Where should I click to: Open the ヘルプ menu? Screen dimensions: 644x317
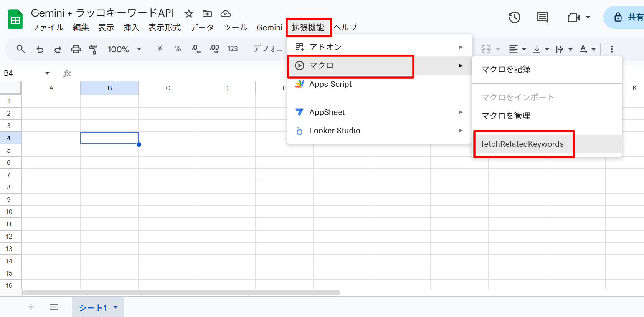pos(345,27)
